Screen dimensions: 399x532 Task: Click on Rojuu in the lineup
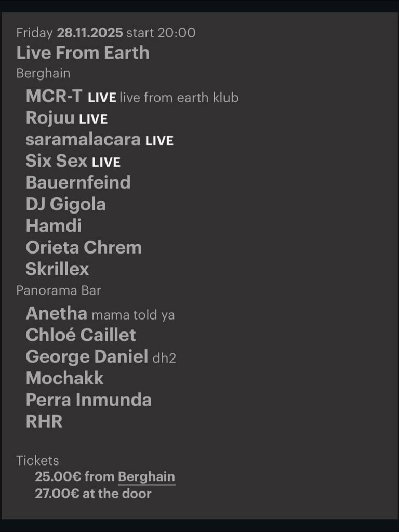click(50, 118)
